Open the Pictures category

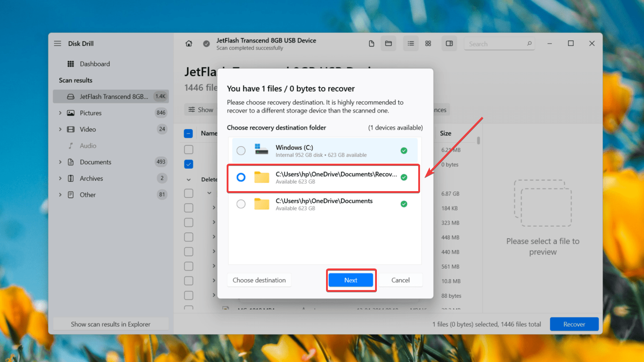[x=91, y=113]
